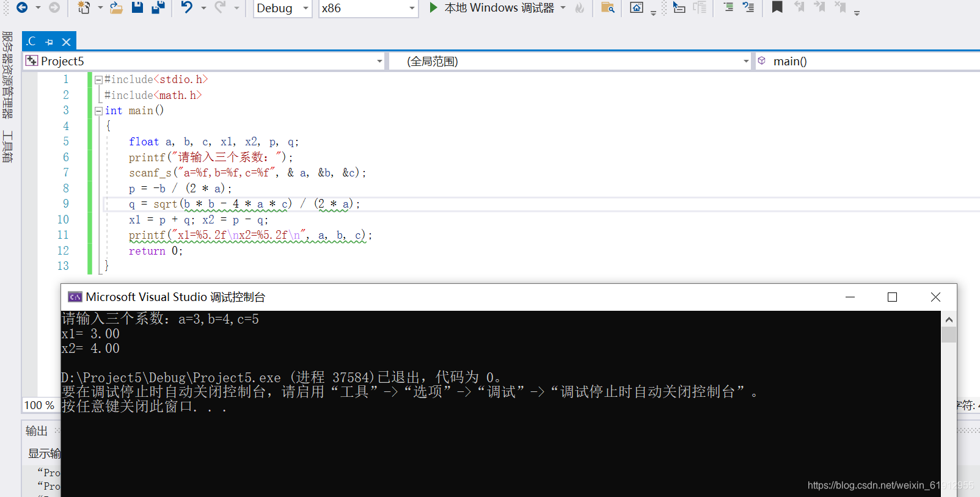The height and width of the screenshot is (497, 980).
Task: Open the Debug configuration dropdown
Action: tap(283, 8)
